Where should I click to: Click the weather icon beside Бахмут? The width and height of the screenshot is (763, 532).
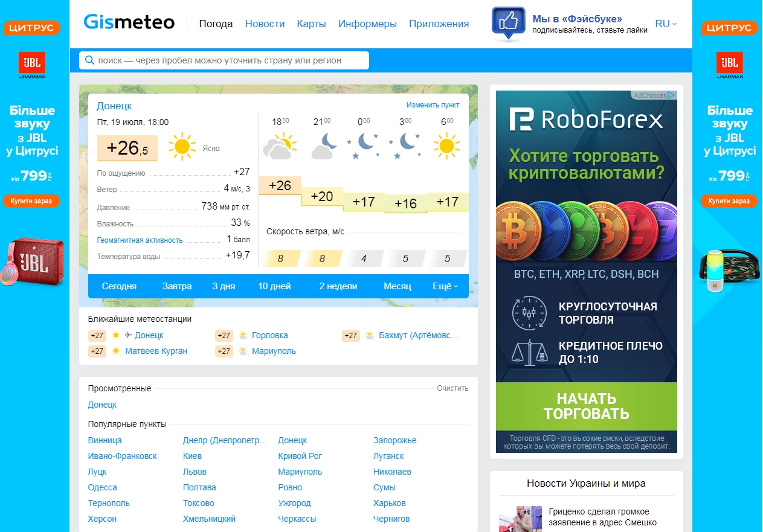coord(370,335)
